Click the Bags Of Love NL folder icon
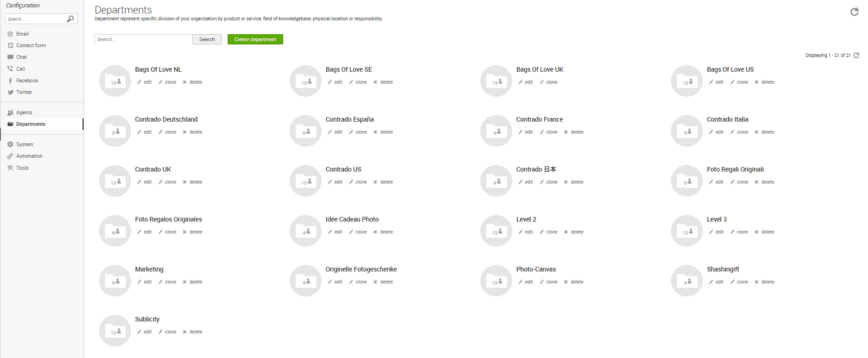The image size is (868, 358). click(x=115, y=81)
